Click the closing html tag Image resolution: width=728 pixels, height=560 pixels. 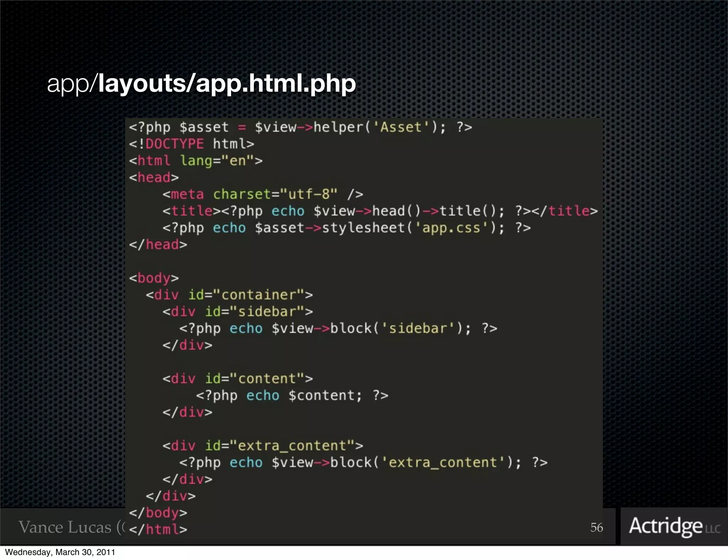pyautogui.click(x=158, y=529)
